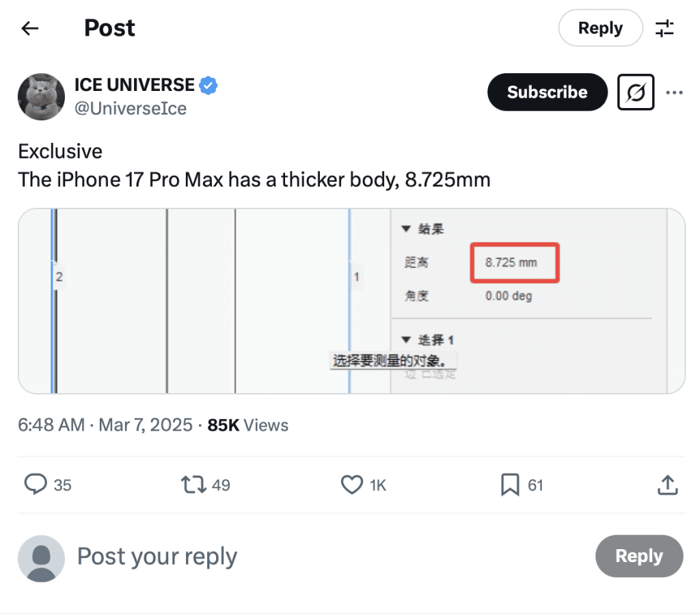Open the post filter settings icon
Image resolution: width=700 pixels, height=614 pixels.
[664, 28]
